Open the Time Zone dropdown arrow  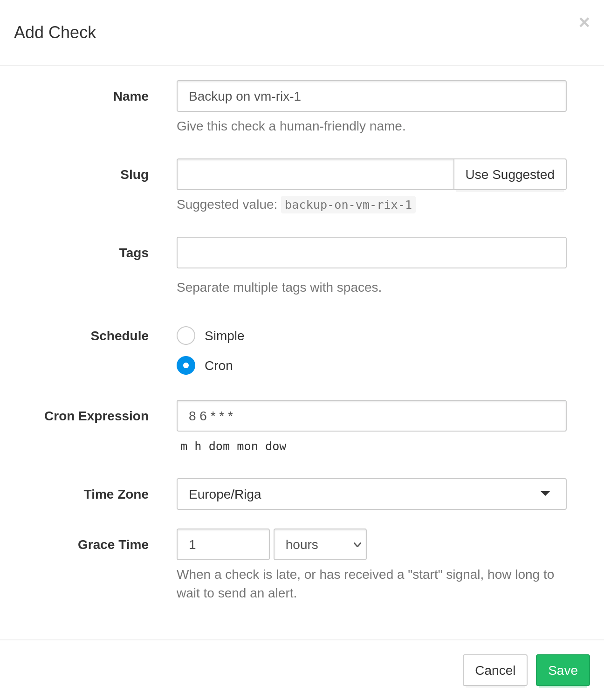[545, 494]
